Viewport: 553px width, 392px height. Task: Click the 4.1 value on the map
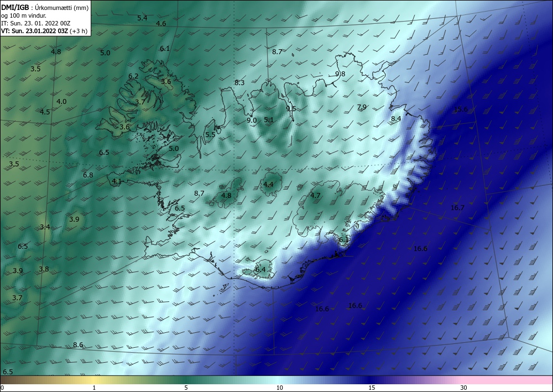(117, 181)
